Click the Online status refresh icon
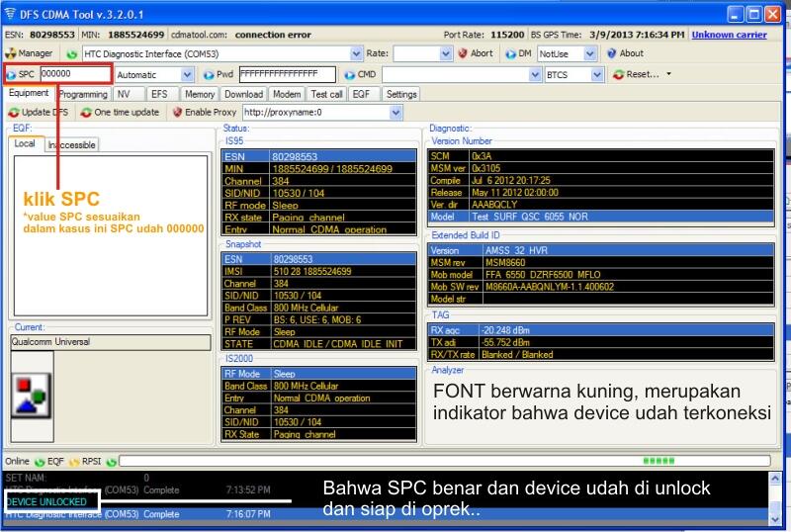The image size is (791, 532). pyautogui.click(x=40, y=462)
